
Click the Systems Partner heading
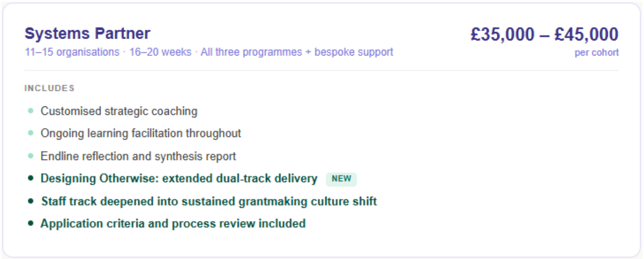[87, 33]
